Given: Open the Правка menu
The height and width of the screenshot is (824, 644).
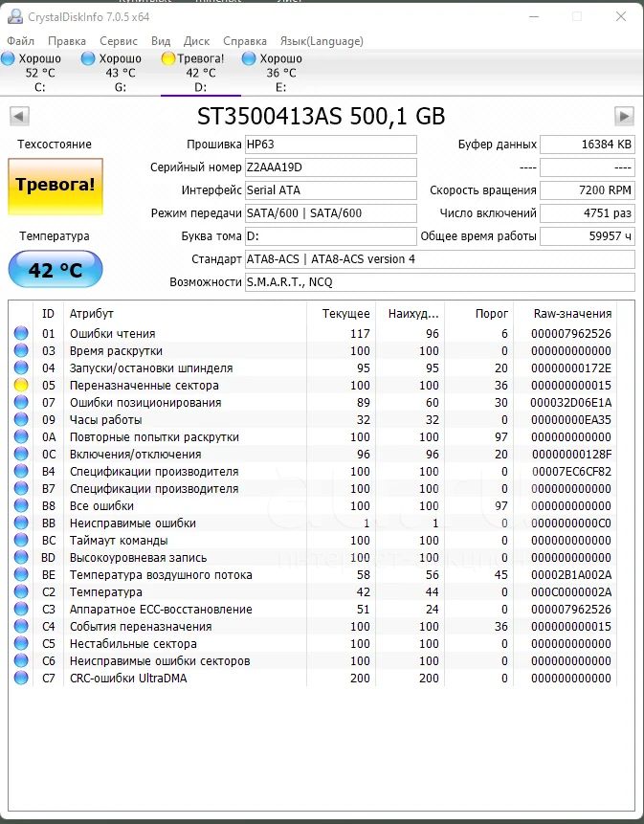Looking at the screenshot, I should pyautogui.click(x=67, y=41).
